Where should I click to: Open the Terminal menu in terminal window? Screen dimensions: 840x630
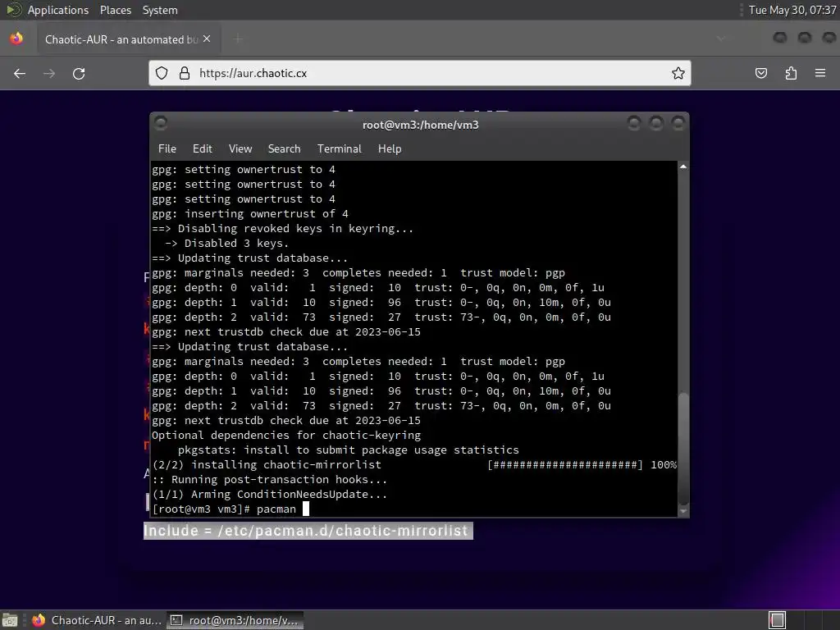339,148
